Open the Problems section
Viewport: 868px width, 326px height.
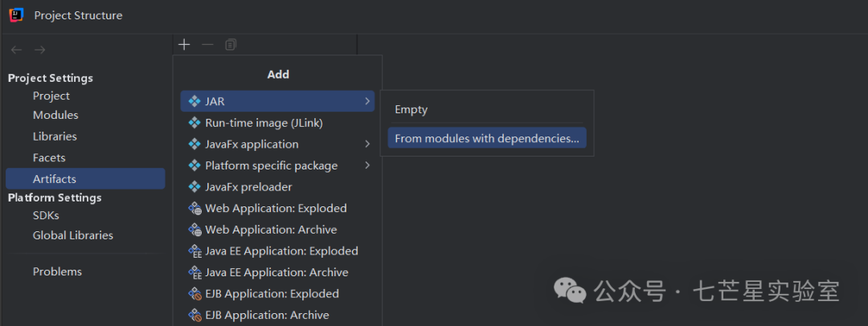point(57,271)
